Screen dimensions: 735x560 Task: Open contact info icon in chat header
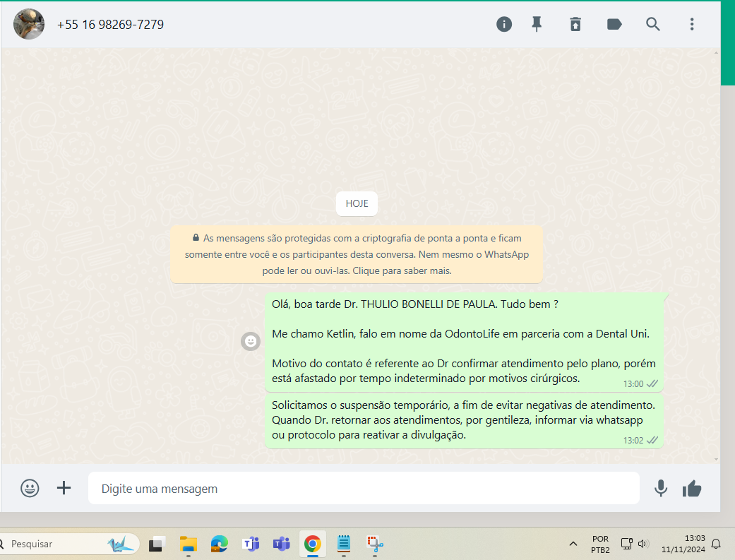pyautogui.click(x=504, y=24)
